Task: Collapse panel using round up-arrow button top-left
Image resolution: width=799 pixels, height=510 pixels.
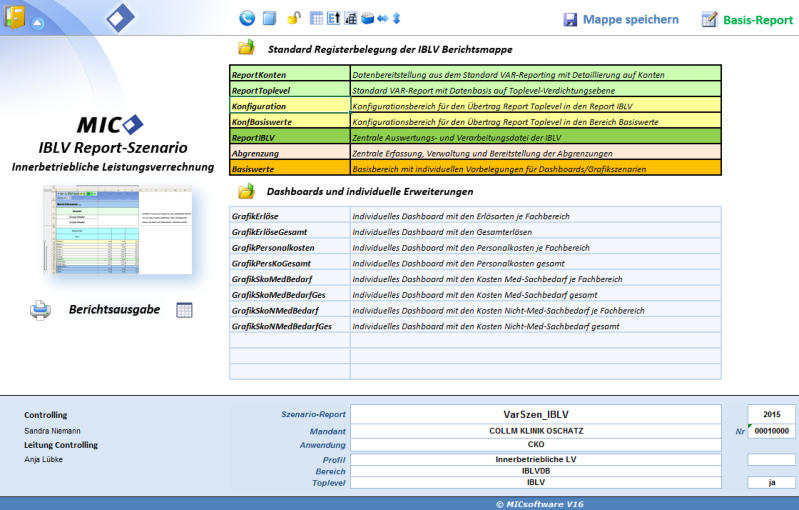Action: tap(37, 22)
